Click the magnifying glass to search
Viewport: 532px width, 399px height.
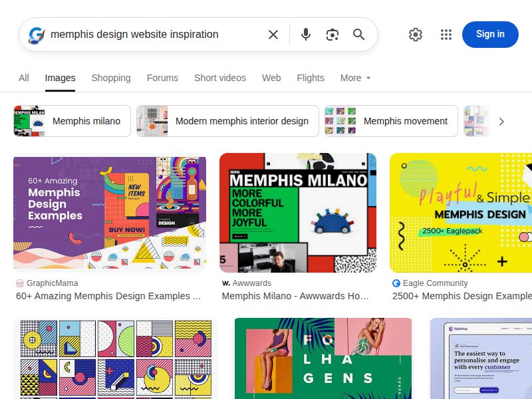[359, 35]
